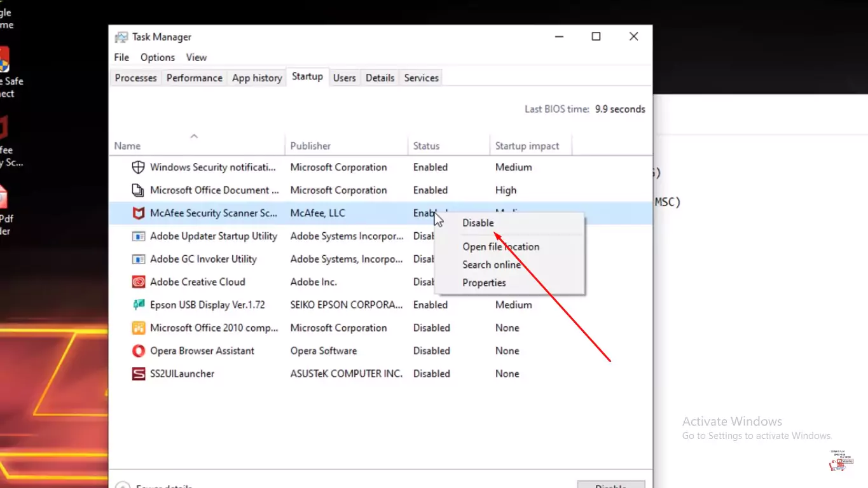This screenshot has height=488, width=868.
Task: Maximize the Task Manager window
Action: click(596, 36)
